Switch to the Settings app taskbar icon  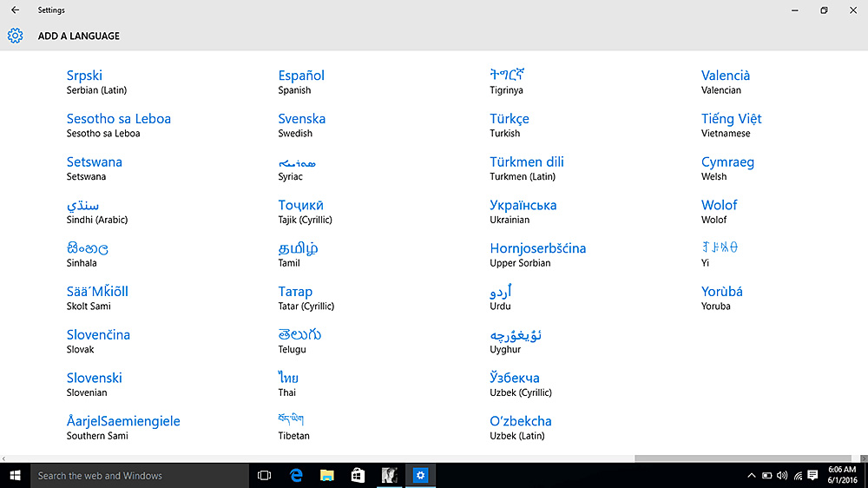(420, 476)
